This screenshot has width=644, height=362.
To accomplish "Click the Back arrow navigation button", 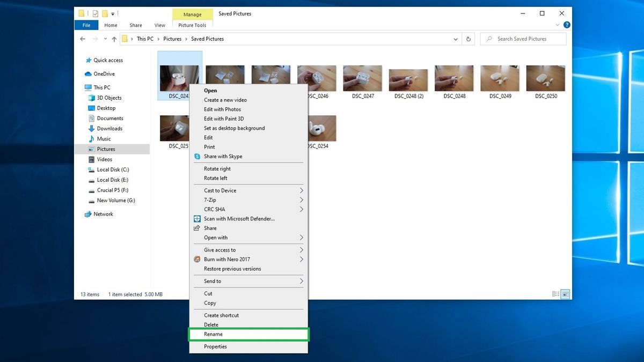I will coord(83,39).
